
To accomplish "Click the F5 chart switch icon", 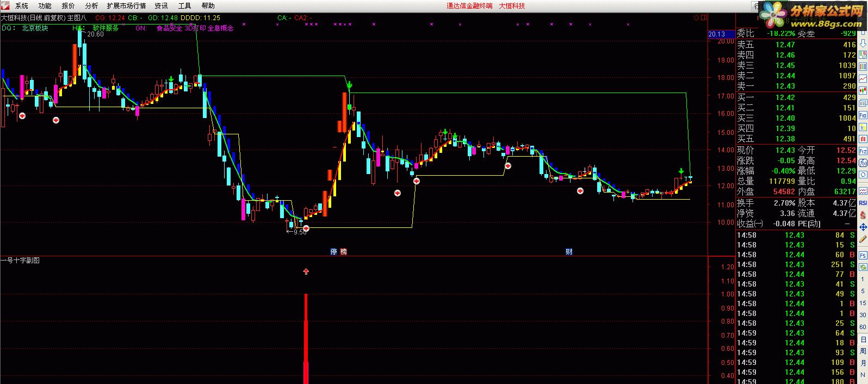I will (x=863, y=255).
